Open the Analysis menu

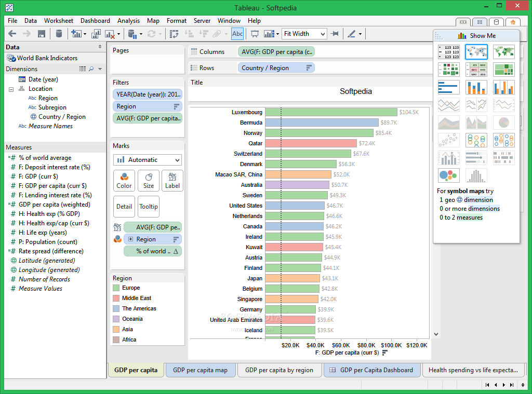tap(128, 21)
